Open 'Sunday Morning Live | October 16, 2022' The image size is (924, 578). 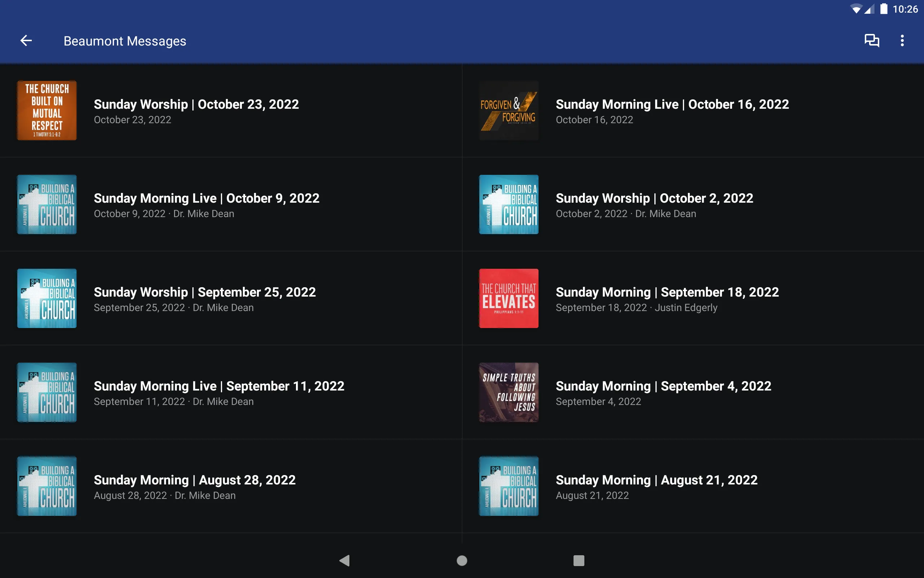(x=693, y=111)
